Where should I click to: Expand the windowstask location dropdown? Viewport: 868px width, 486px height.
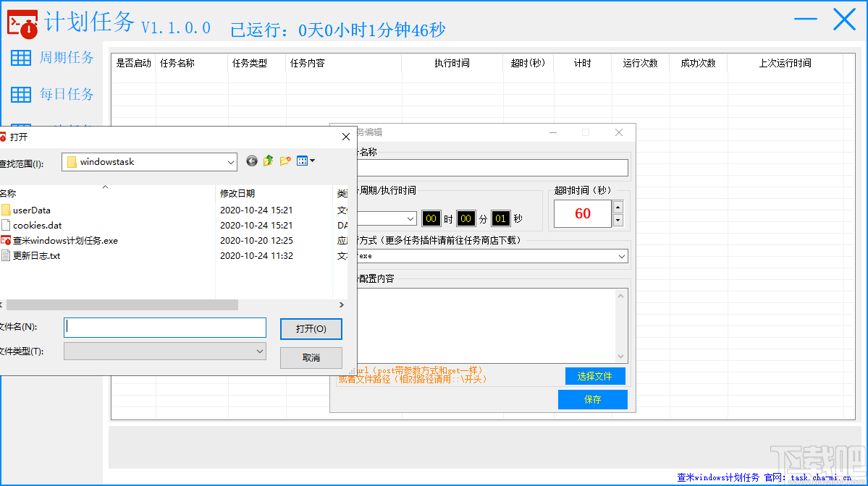(x=230, y=161)
